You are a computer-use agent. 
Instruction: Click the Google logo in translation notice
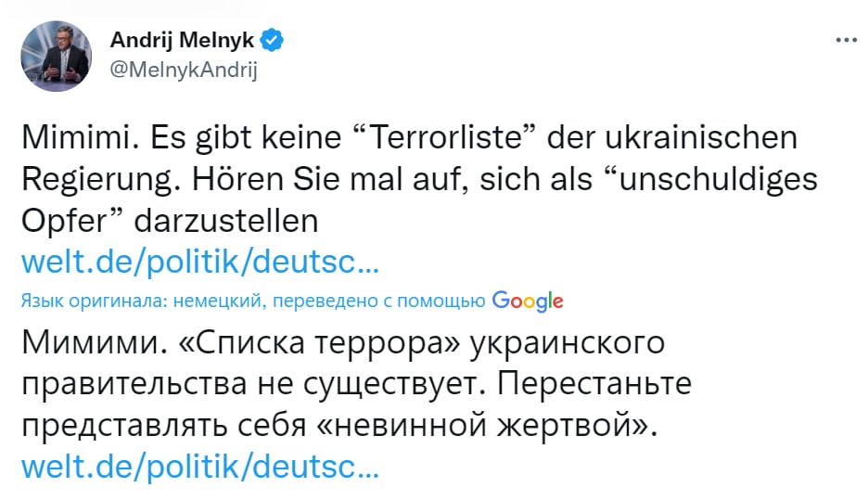(x=528, y=301)
